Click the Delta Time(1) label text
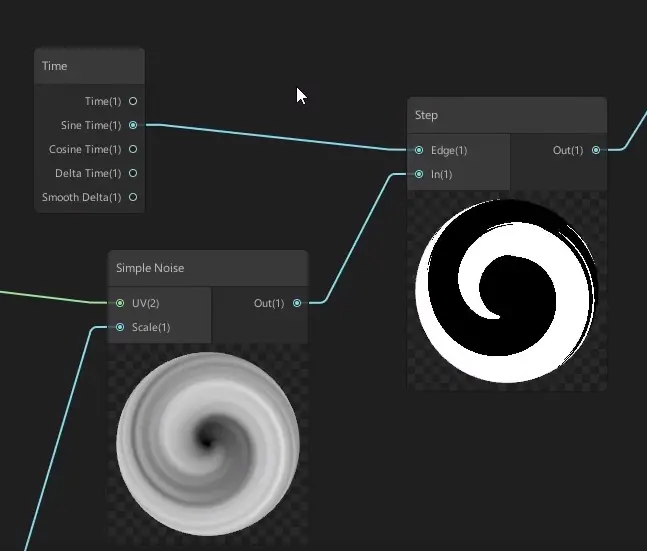 coord(88,173)
